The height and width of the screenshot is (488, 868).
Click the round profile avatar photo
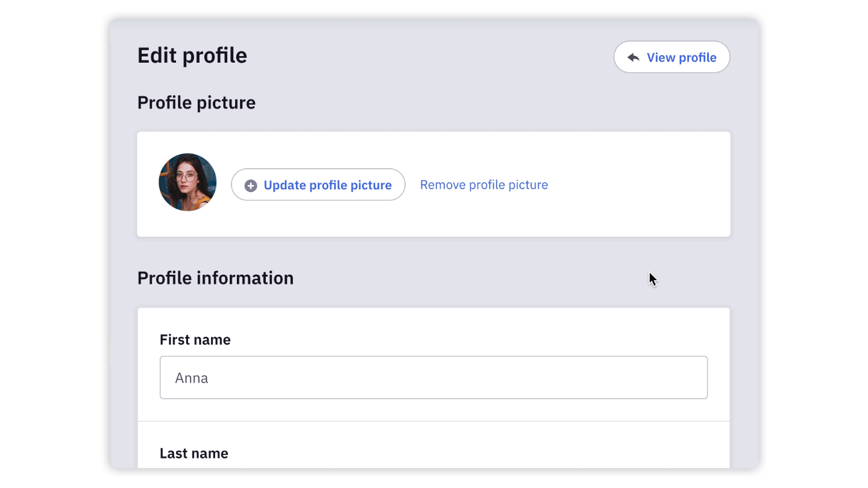tap(187, 182)
